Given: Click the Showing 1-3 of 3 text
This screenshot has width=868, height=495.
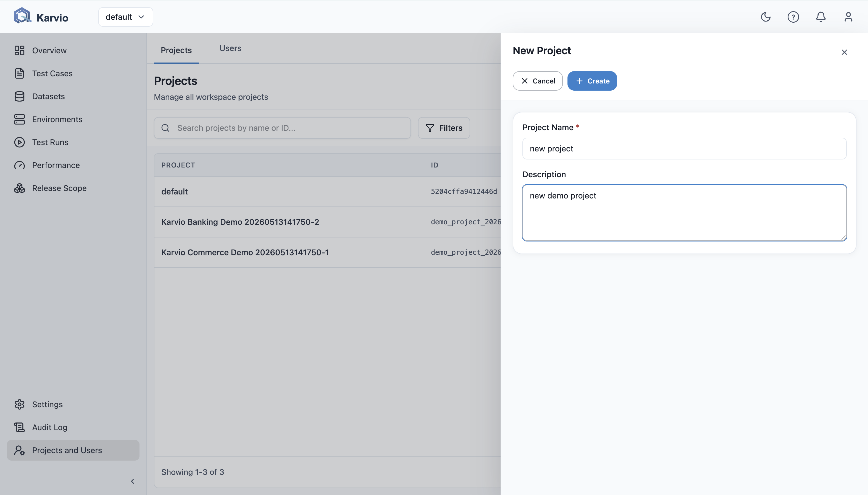Looking at the screenshot, I should (x=193, y=472).
